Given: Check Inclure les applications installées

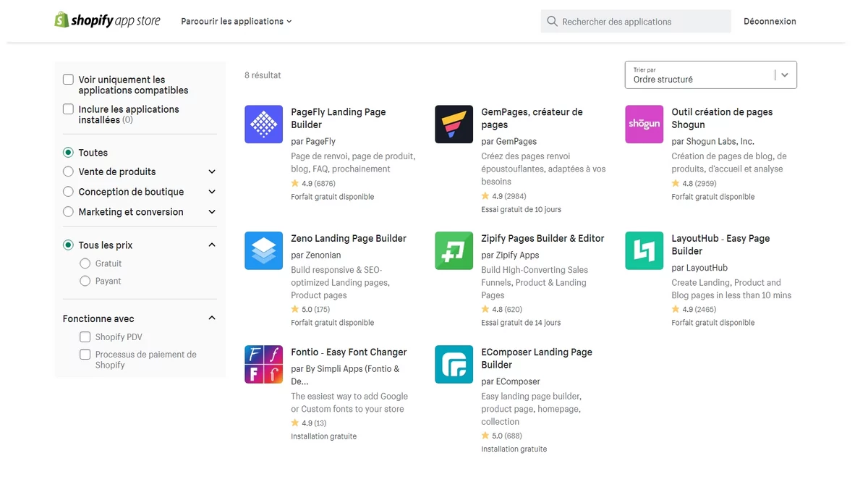Looking at the screenshot, I should pyautogui.click(x=68, y=109).
